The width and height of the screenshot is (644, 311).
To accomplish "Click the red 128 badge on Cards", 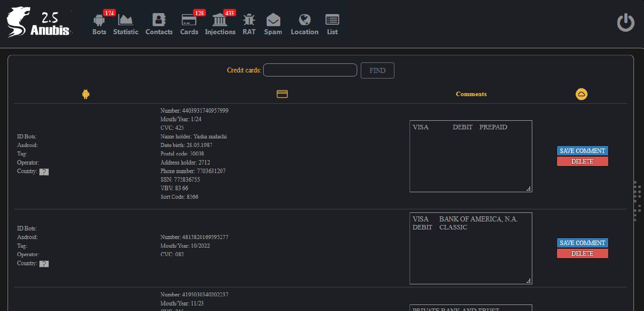I will [x=199, y=13].
